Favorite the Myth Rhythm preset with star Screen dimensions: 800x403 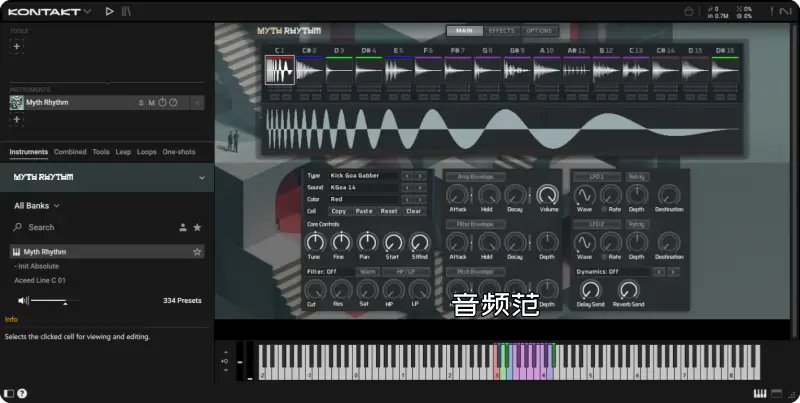197,252
